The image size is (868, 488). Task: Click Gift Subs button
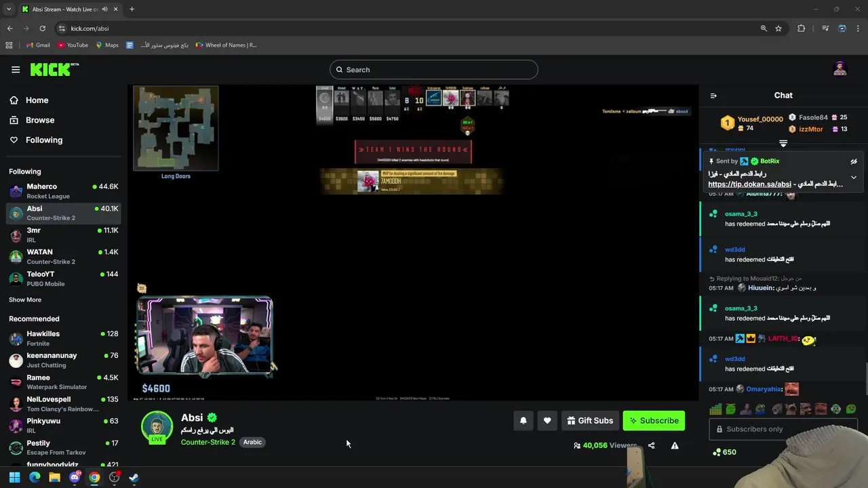point(590,420)
